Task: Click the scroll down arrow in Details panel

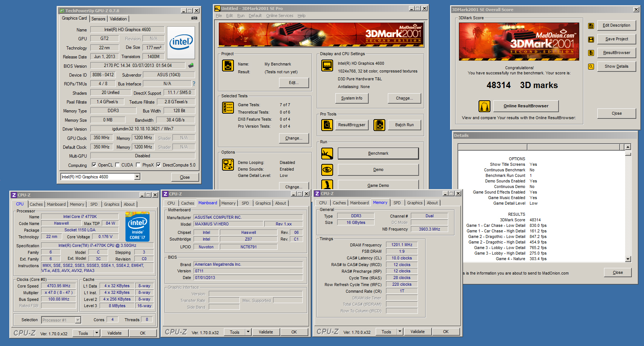Action: tap(628, 259)
